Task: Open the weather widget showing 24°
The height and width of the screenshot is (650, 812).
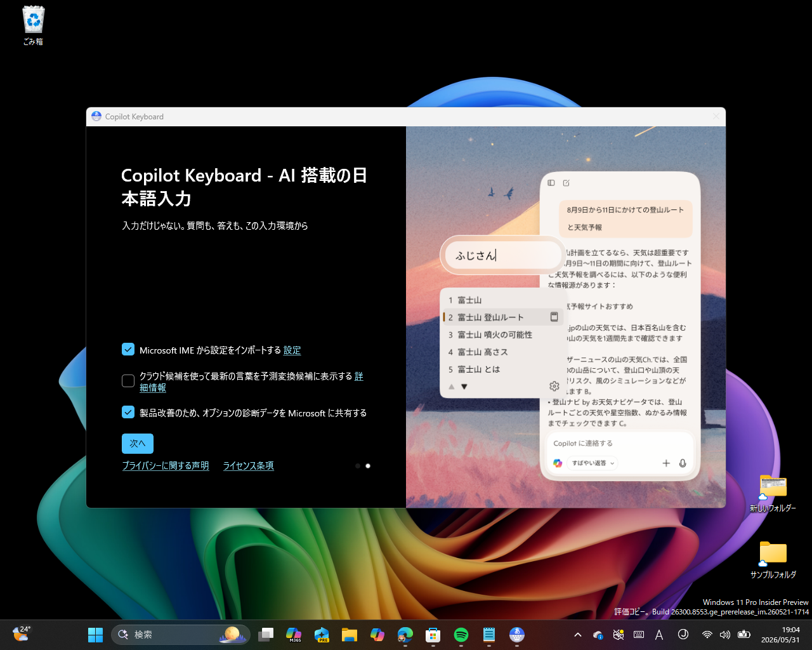Action: (22, 633)
